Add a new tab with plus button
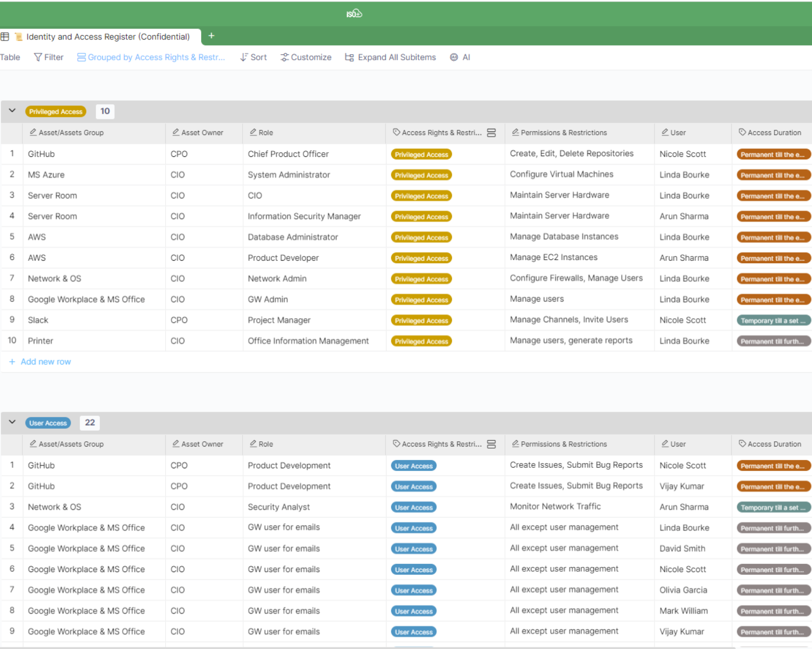812x649 pixels. [x=211, y=36]
